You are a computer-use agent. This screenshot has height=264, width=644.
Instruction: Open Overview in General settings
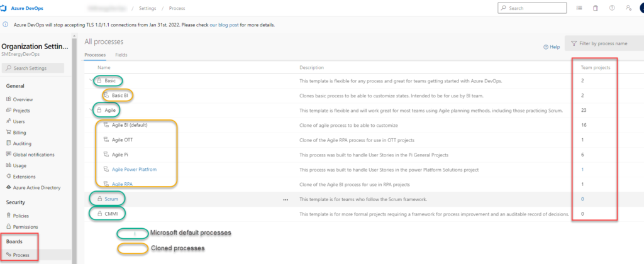[x=23, y=99]
